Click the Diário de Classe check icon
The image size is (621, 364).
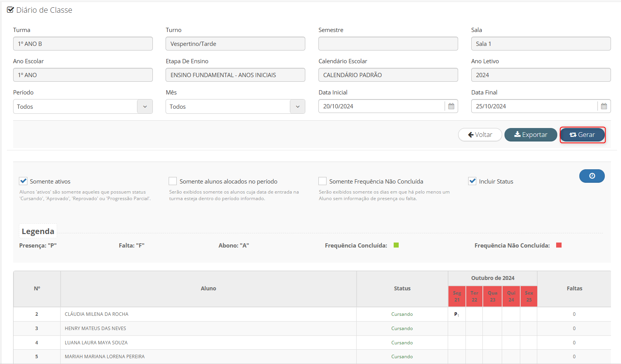[10, 10]
